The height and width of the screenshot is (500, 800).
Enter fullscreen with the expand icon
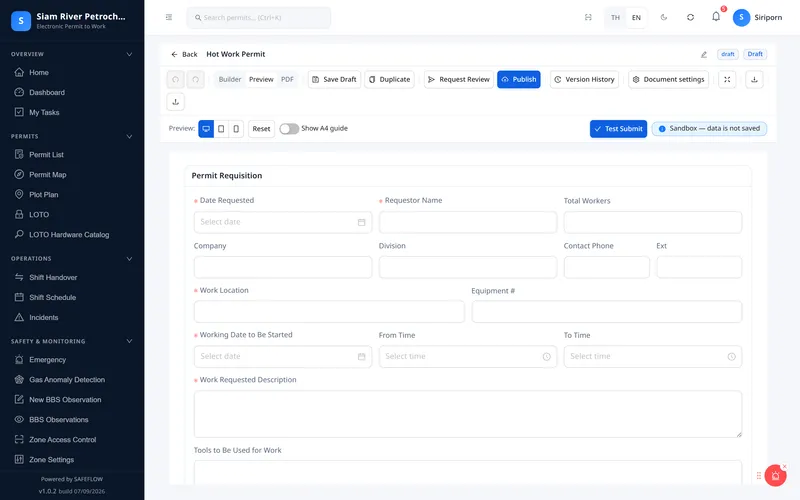(x=727, y=80)
